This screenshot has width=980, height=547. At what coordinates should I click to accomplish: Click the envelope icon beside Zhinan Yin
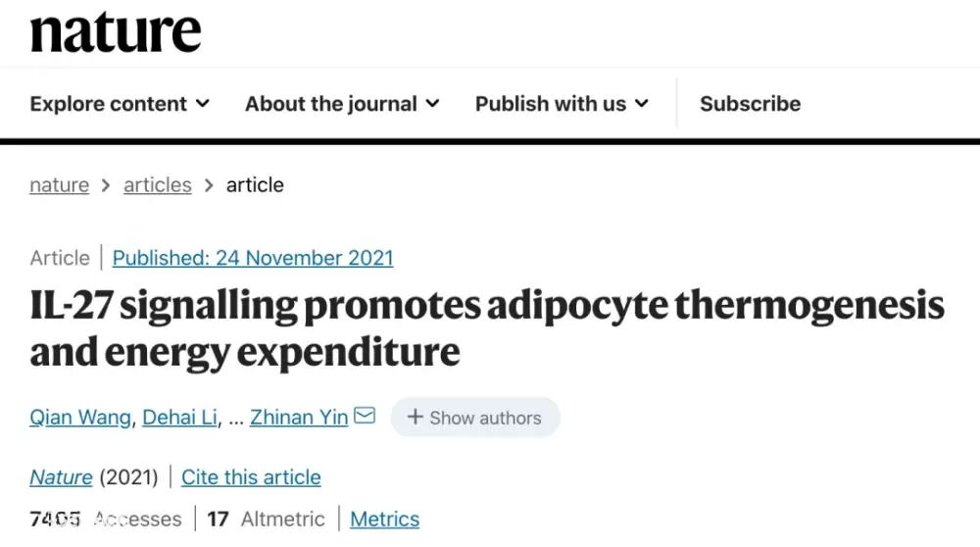click(365, 415)
